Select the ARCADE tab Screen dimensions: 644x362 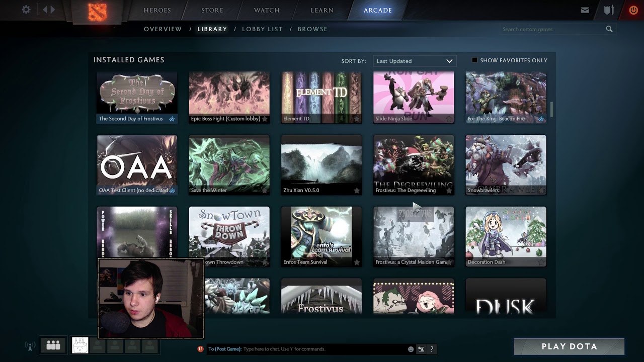378,10
